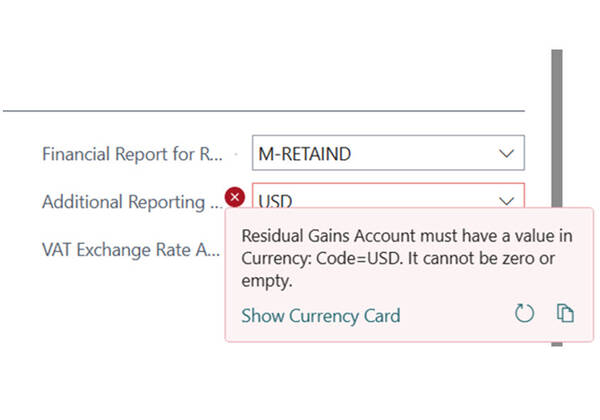Click the 'Financial Report for R...' label
Image resolution: width=600 pixels, height=420 pixels.
[x=132, y=154]
